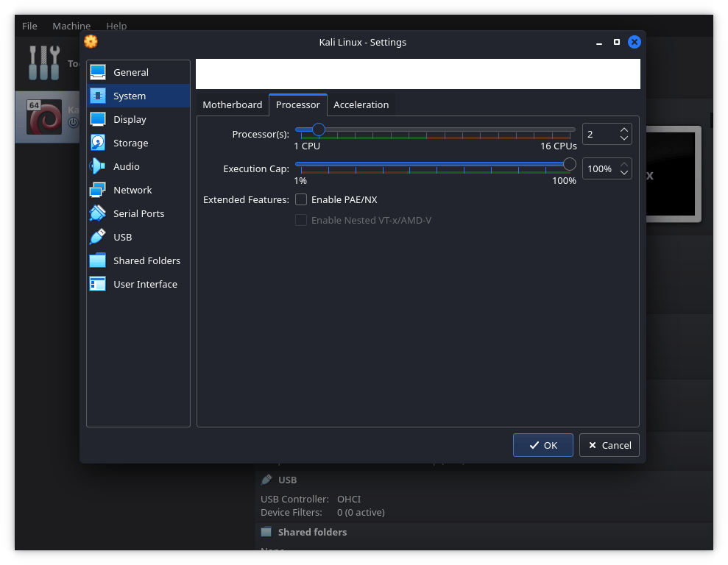Image resolution: width=728 pixels, height=565 pixels.
Task: Click the Cancel button
Action: 609,445
